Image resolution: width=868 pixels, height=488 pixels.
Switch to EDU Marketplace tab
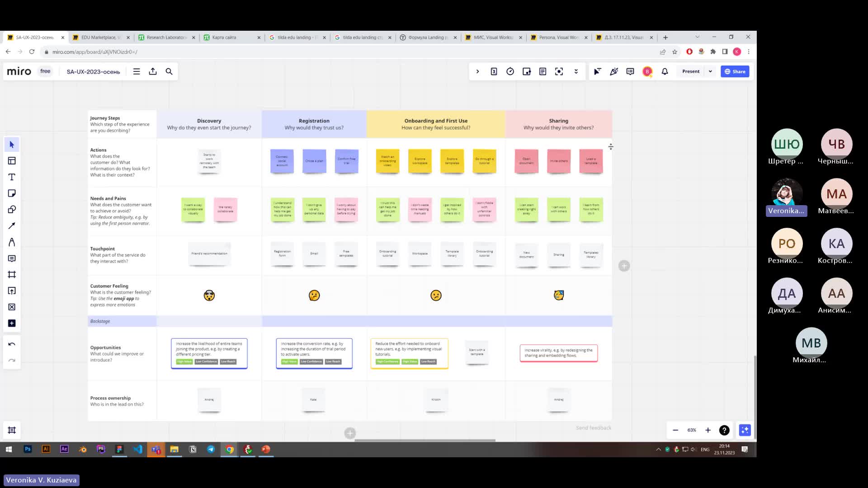pos(101,38)
